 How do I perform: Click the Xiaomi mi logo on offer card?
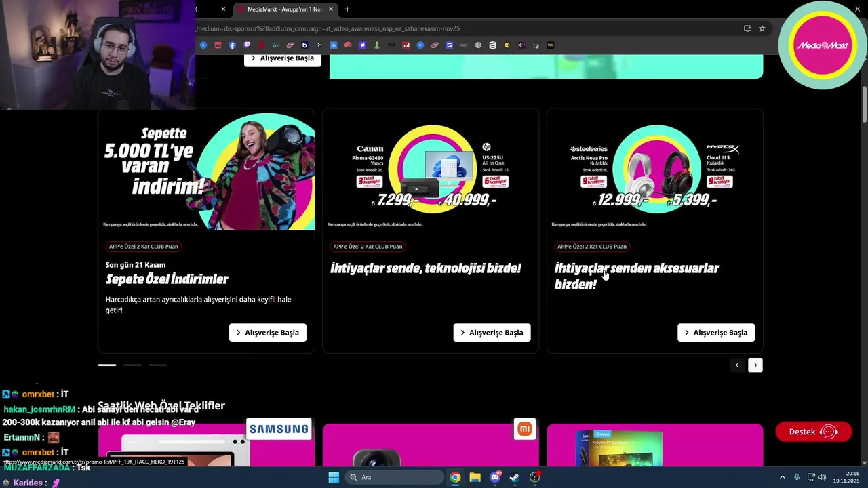pyautogui.click(x=524, y=429)
